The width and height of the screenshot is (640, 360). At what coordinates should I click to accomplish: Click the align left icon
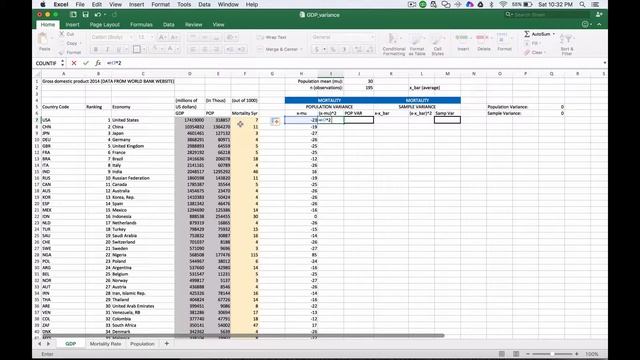click(193, 49)
